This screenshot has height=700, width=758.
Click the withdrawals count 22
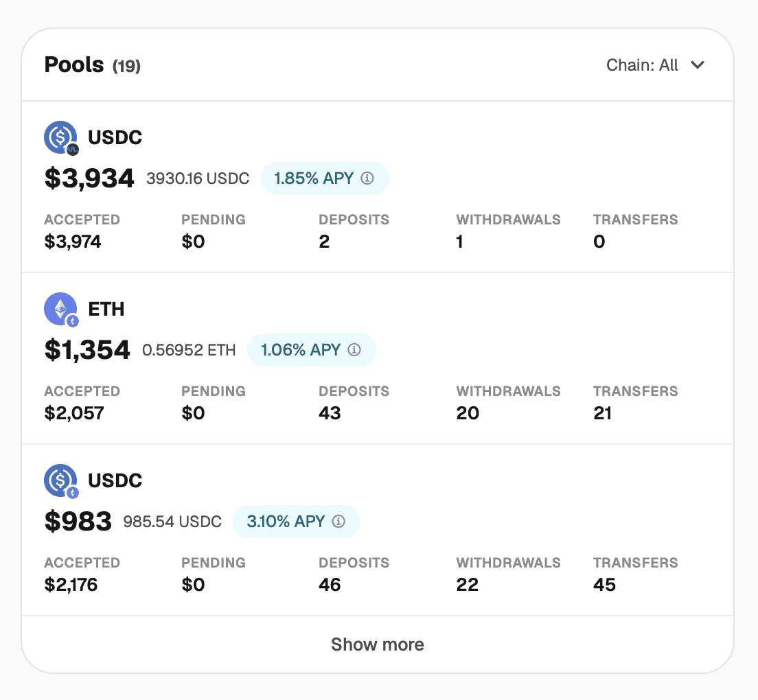point(467,585)
